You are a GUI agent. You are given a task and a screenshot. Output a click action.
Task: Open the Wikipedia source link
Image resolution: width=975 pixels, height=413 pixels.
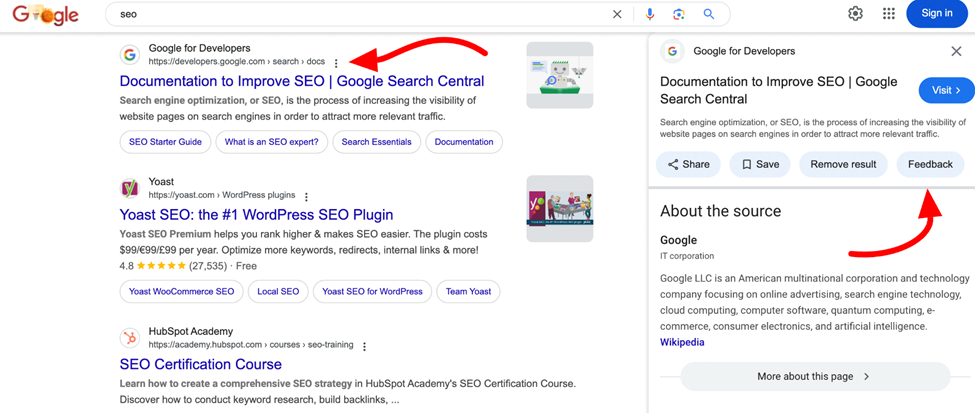click(682, 342)
